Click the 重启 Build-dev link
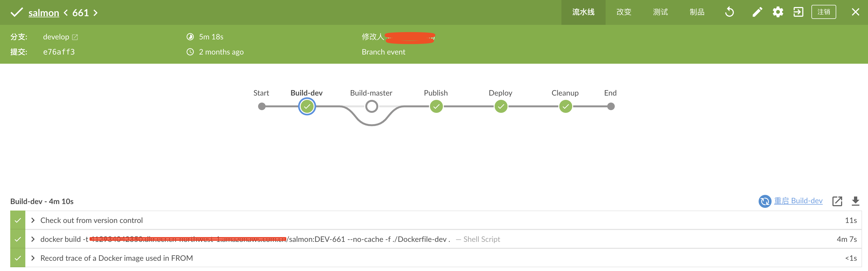 pos(798,201)
